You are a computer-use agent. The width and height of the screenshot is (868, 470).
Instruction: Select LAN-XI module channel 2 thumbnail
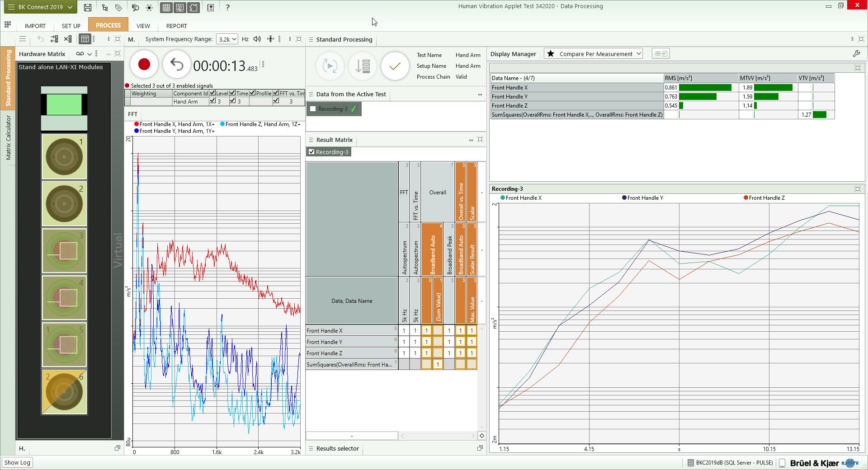tap(64, 204)
